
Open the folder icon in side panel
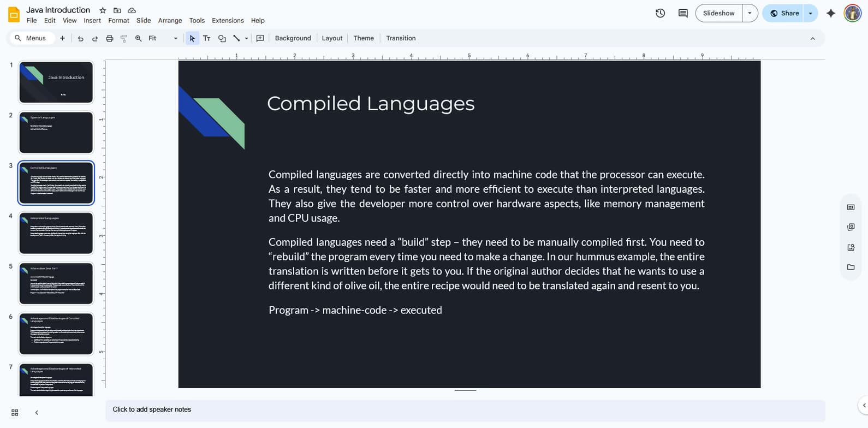pyautogui.click(x=851, y=267)
